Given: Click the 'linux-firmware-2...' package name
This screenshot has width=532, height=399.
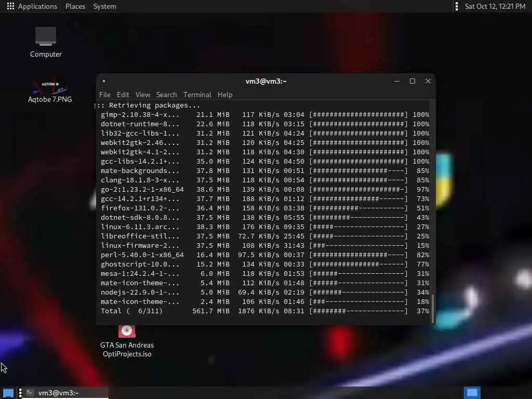Looking at the screenshot, I should tap(140, 246).
